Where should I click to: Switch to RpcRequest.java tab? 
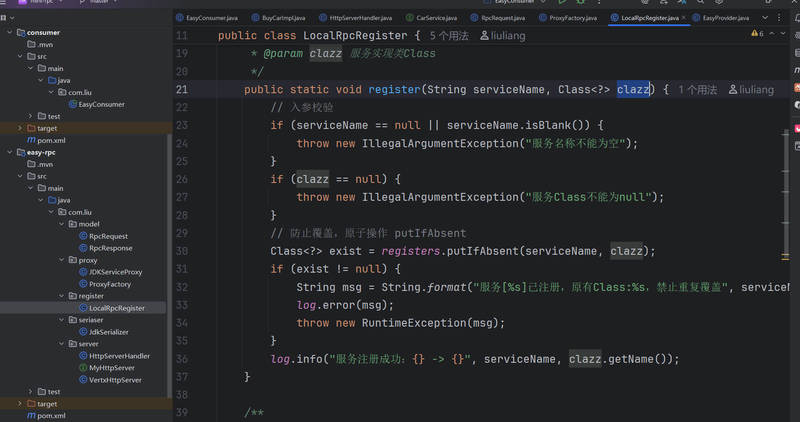pos(498,17)
